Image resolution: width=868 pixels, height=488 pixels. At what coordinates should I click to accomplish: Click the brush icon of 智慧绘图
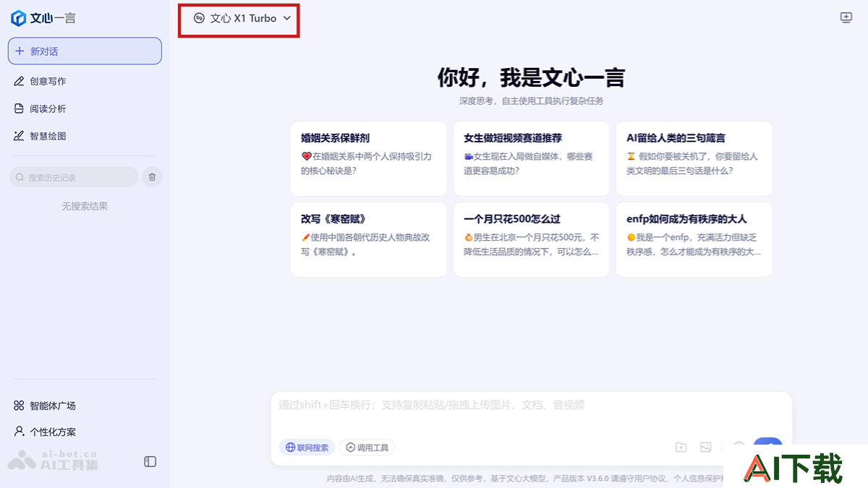(20, 136)
